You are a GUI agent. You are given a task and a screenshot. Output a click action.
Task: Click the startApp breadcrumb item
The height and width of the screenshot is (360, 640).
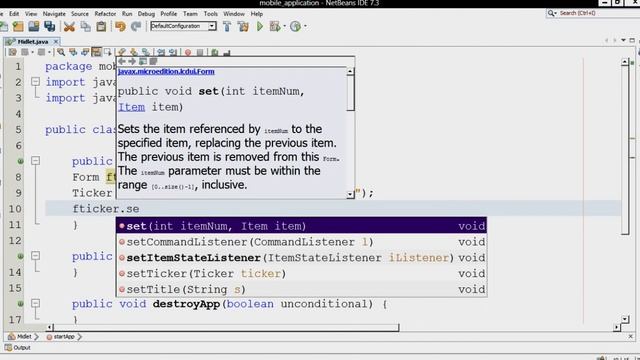pyautogui.click(x=64, y=337)
